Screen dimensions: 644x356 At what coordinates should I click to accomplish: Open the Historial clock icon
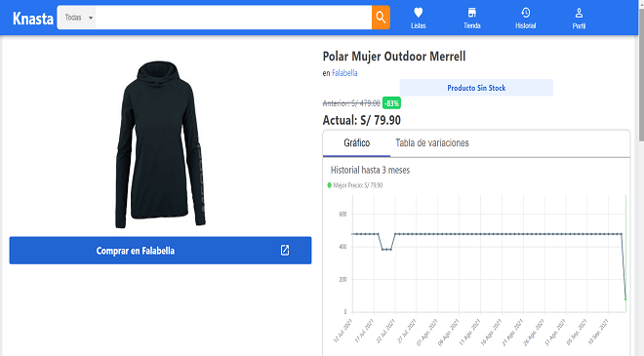click(x=525, y=13)
